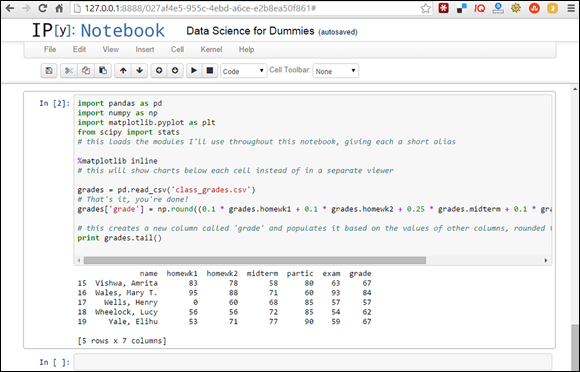580x372 pixels.
Task: Copy the selected cell icon
Action: (x=86, y=71)
